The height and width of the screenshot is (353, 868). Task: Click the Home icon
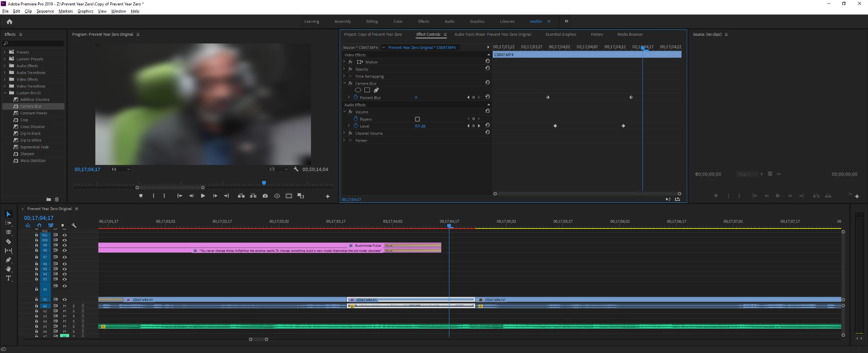pyautogui.click(x=9, y=21)
